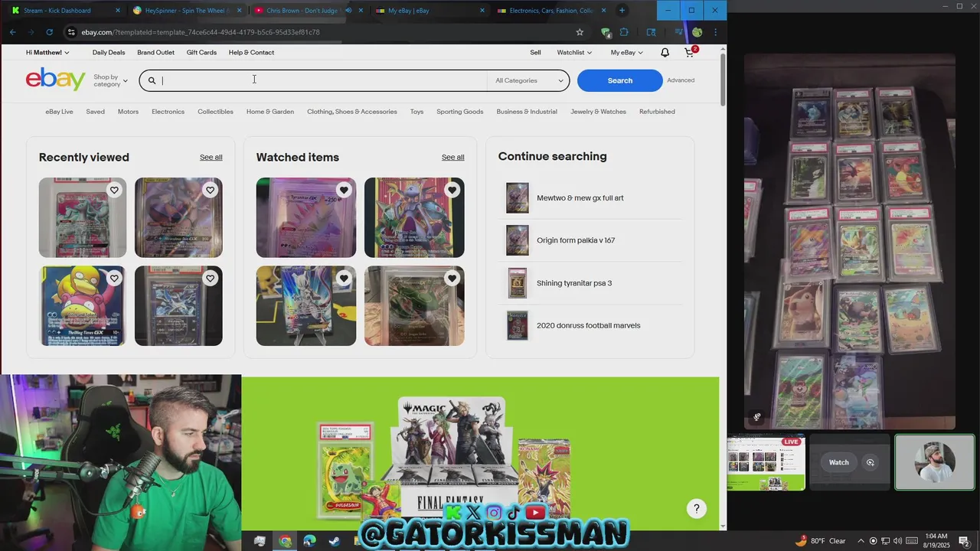This screenshot has height=551, width=980.
Task: Continue searching Mewtwo & mew gx full art
Action: (580, 198)
